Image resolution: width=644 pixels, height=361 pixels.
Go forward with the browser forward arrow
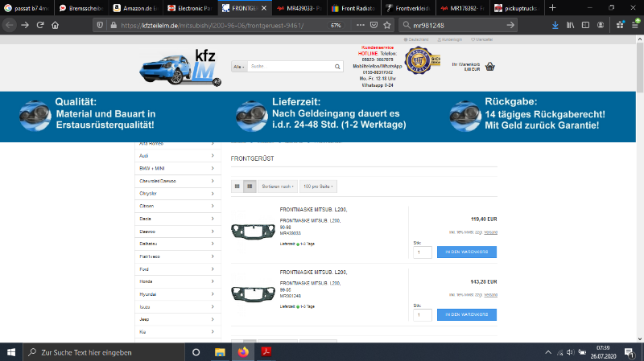coord(25,26)
